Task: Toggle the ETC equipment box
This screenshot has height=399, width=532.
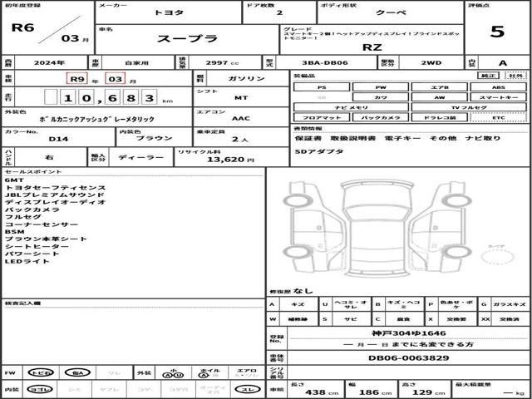Action: point(496,119)
